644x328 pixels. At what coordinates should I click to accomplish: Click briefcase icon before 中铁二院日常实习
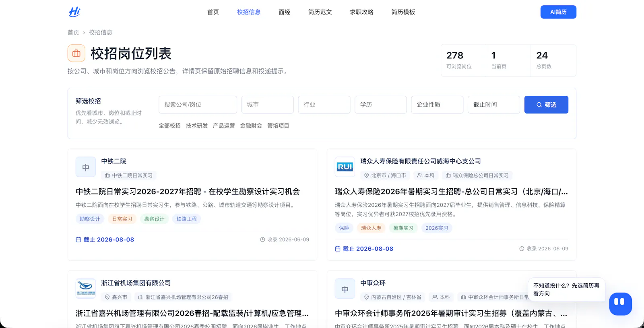point(107,175)
